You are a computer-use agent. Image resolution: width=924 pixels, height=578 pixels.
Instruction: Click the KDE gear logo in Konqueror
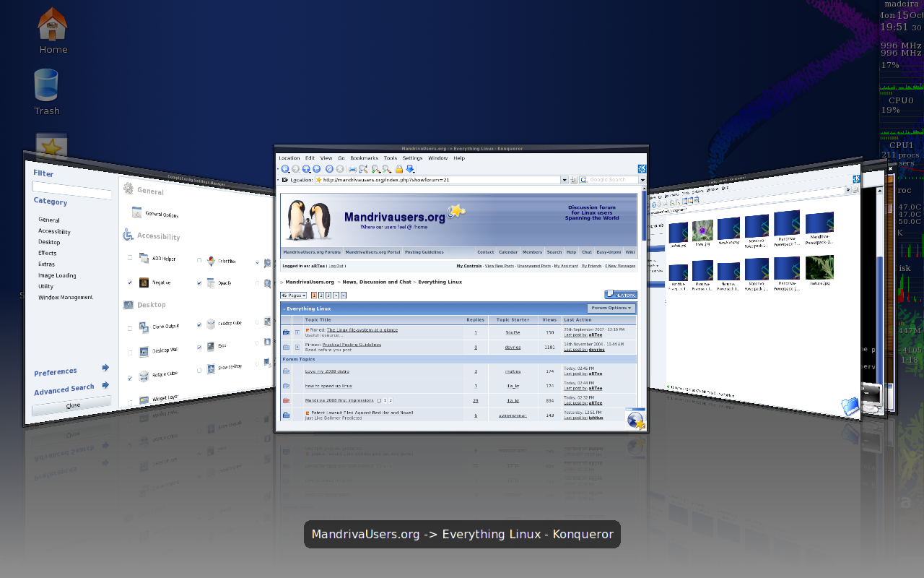[x=642, y=169]
